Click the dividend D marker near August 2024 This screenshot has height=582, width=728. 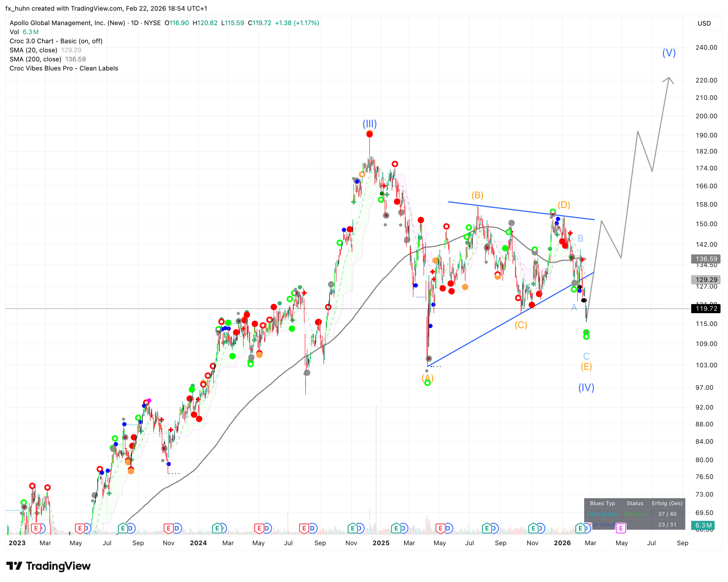(312, 528)
